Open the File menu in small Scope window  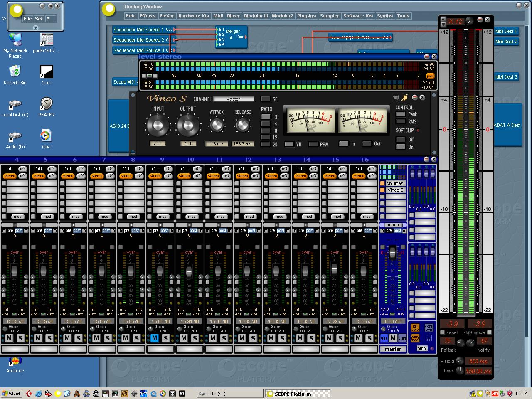tap(28, 19)
